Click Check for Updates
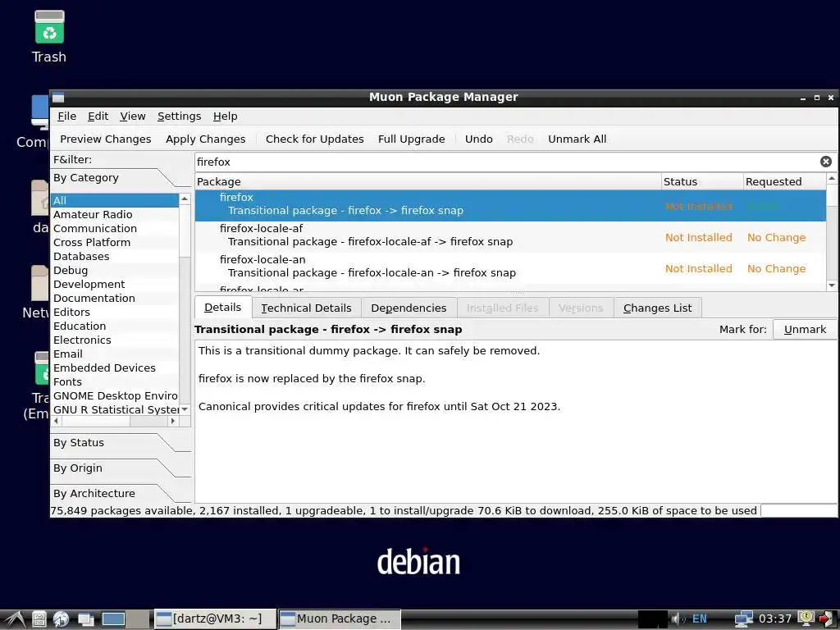The image size is (840, 630). point(314,139)
